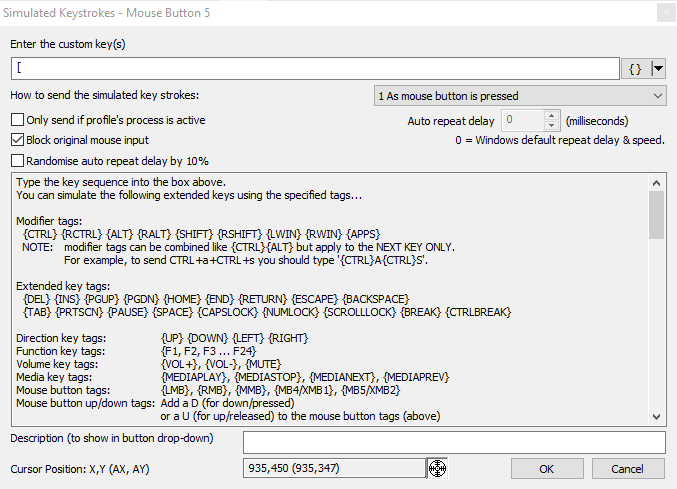Confirm with the OK button
Image resolution: width=677 pixels, height=489 pixels.
coord(547,469)
